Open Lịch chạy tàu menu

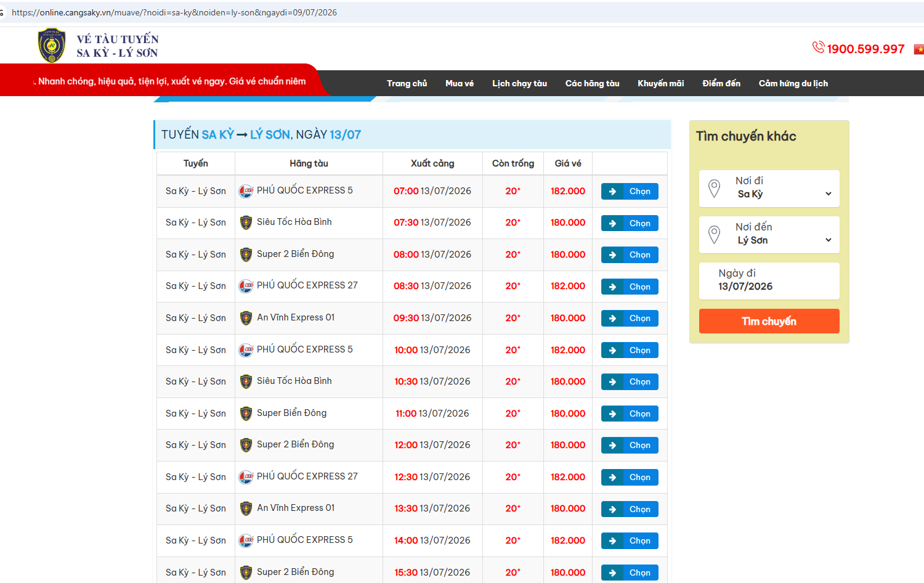519,83
